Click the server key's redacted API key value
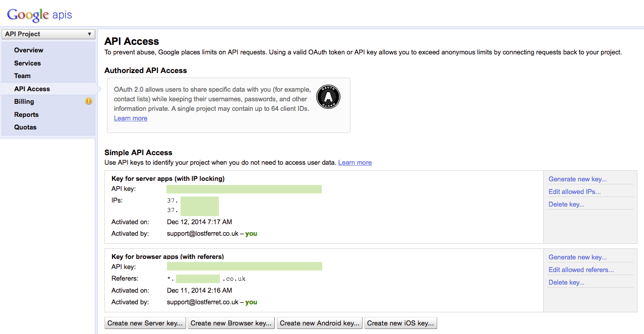 [244, 189]
